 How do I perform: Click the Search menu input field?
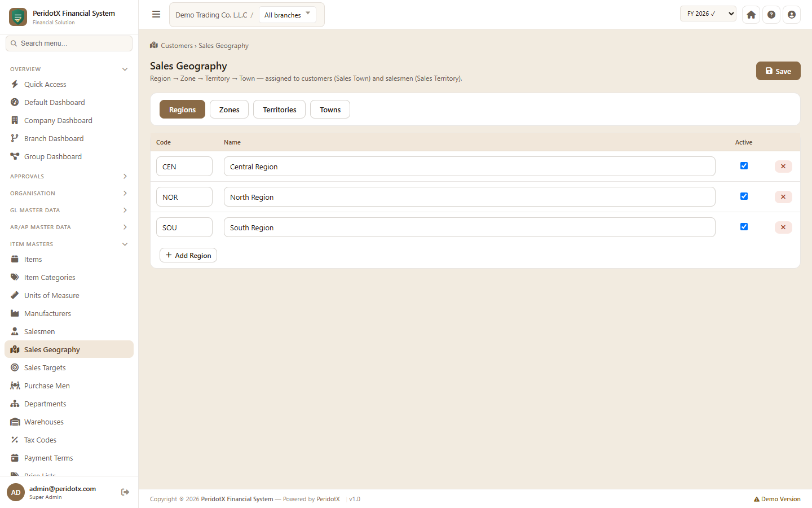coord(69,43)
